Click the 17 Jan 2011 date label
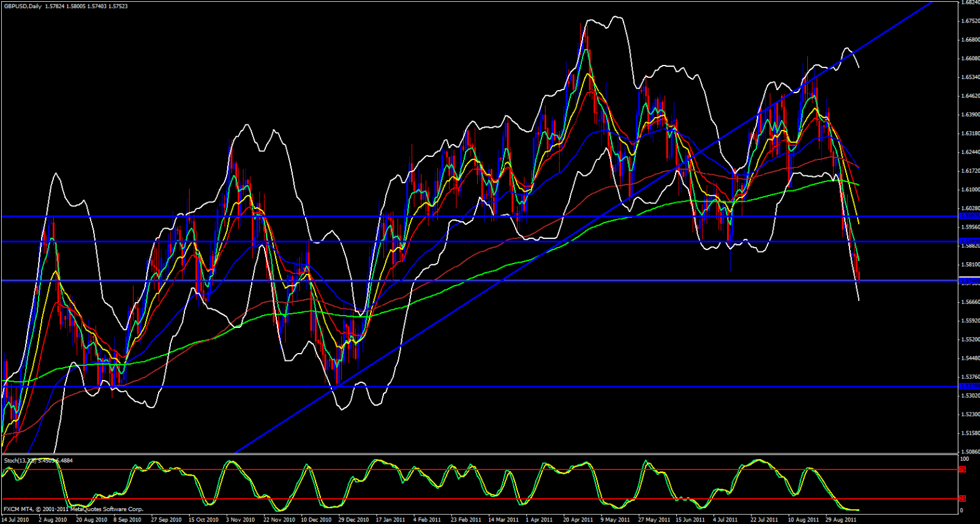The width and height of the screenshot is (980, 524). pos(390,520)
